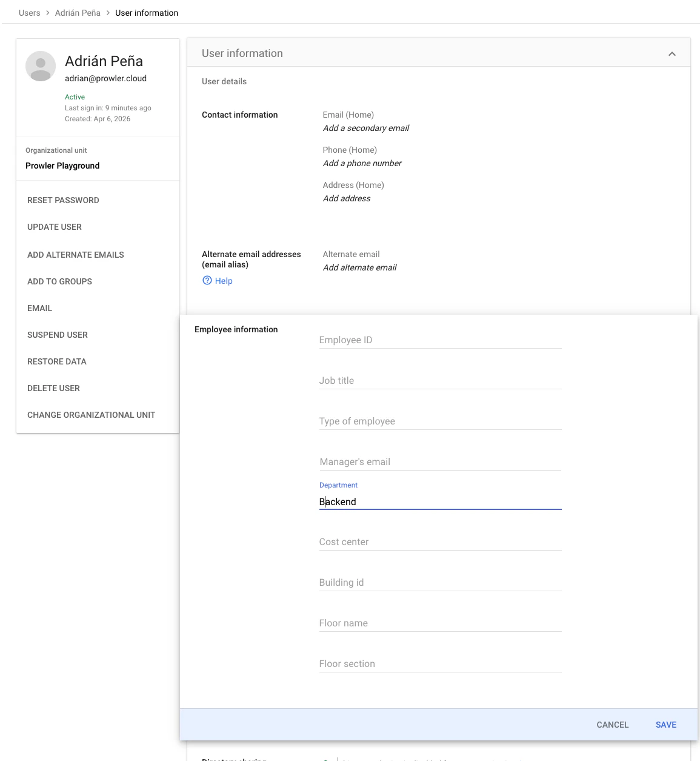Open ADD TO GROUPS option
The height and width of the screenshot is (761, 700).
click(x=59, y=281)
